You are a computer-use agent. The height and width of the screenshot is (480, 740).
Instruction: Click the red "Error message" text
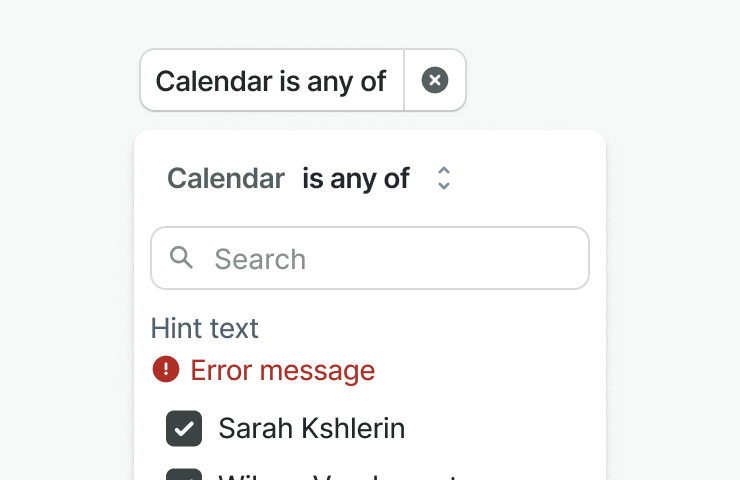point(282,371)
